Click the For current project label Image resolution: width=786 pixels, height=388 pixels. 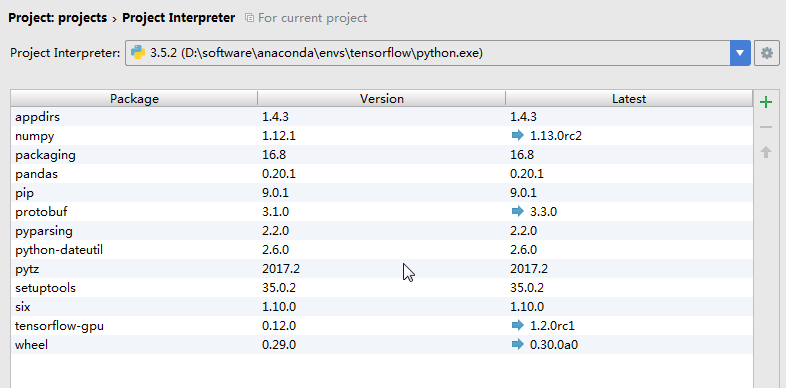coord(312,18)
